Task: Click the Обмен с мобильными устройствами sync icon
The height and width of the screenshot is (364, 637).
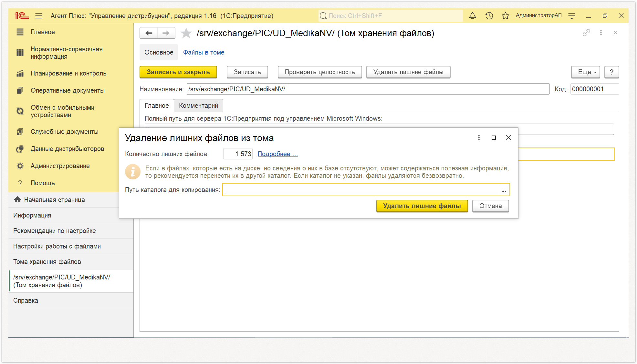Action: [x=20, y=111]
